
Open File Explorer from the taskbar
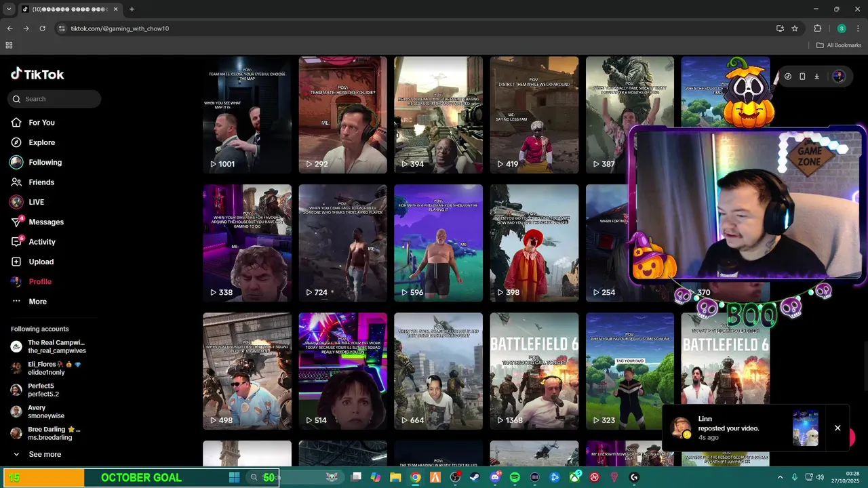click(395, 477)
